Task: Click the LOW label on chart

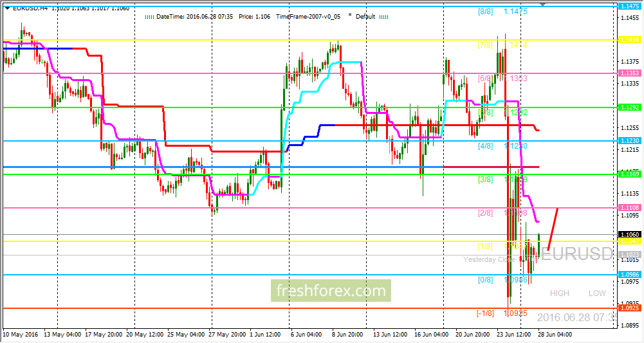Action: pos(597,293)
